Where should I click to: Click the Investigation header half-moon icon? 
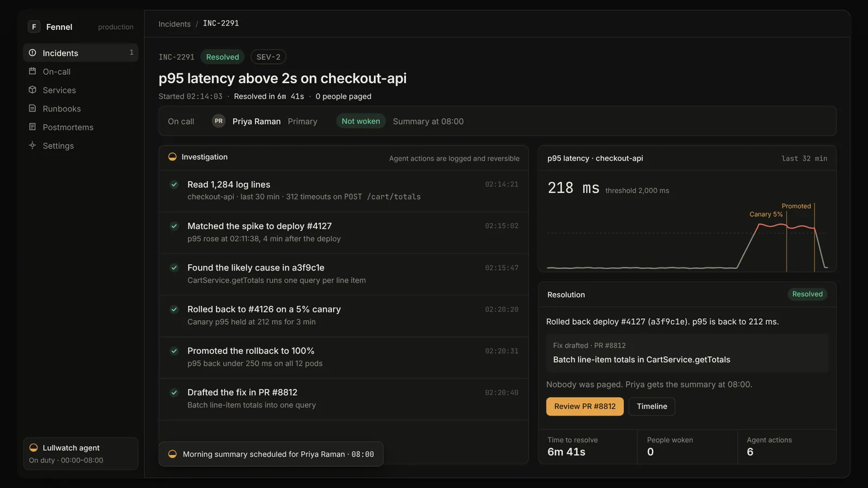click(x=173, y=157)
